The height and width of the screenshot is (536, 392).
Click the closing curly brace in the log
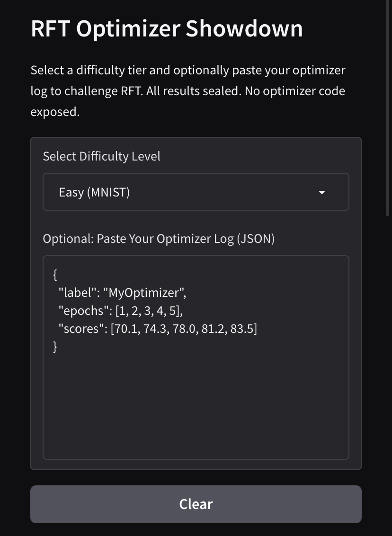(x=55, y=347)
